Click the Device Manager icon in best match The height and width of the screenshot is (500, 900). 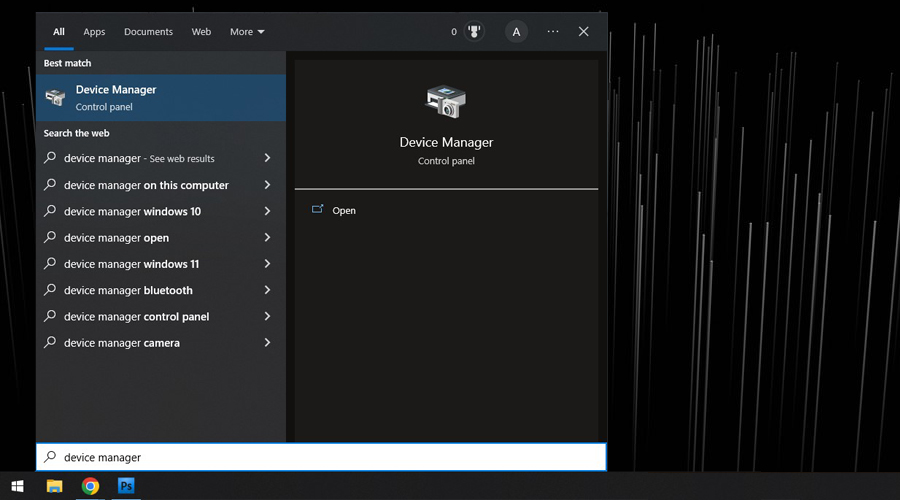[x=55, y=98]
